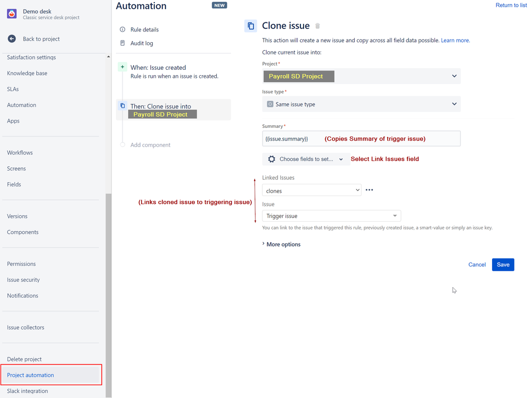This screenshot has width=532, height=398.
Task: Open Rule details
Action: (144, 29)
